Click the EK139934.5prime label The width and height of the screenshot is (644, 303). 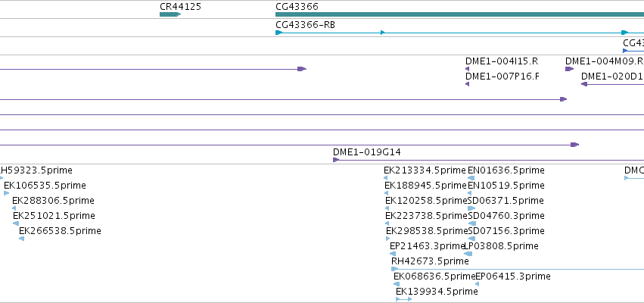(x=437, y=292)
